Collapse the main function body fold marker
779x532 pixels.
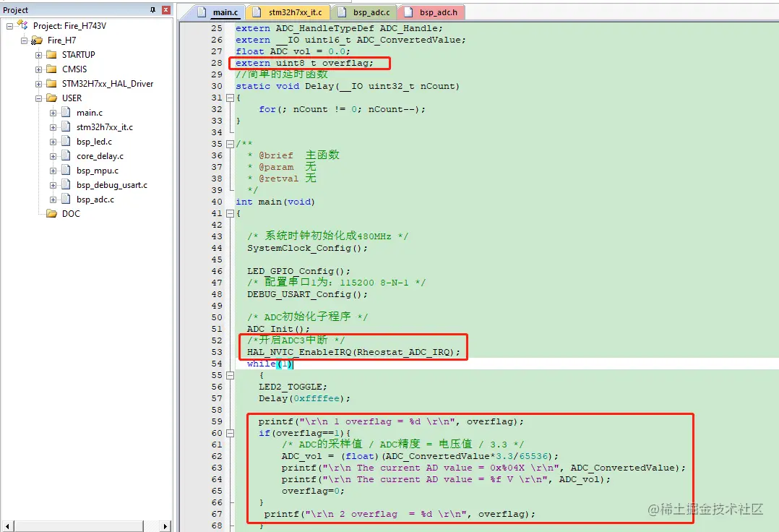(230, 213)
